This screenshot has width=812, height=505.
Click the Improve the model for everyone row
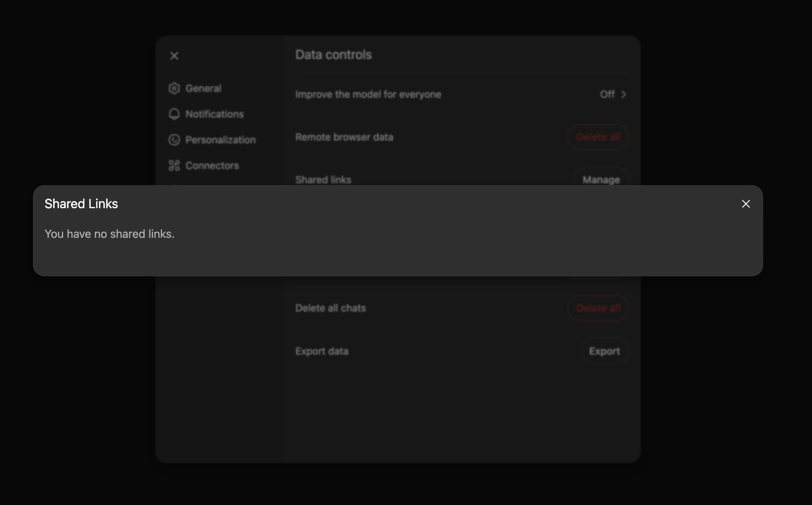(x=368, y=94)
